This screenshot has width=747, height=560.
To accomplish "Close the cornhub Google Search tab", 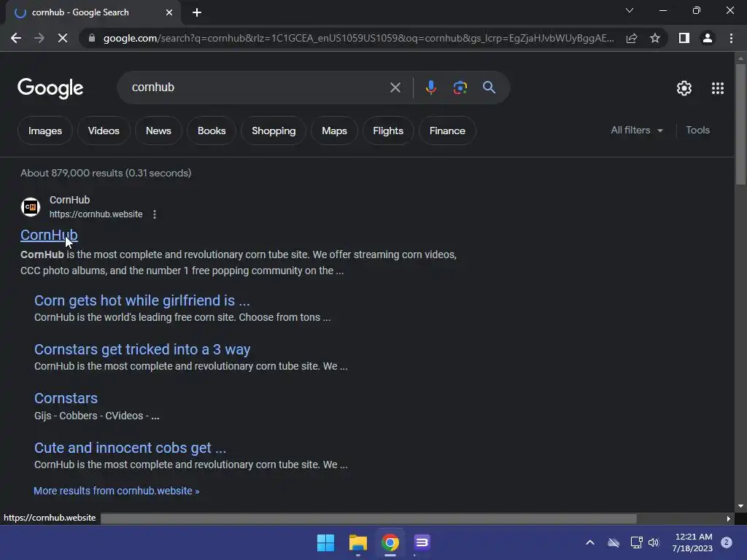I will click(x=169, y=12).
